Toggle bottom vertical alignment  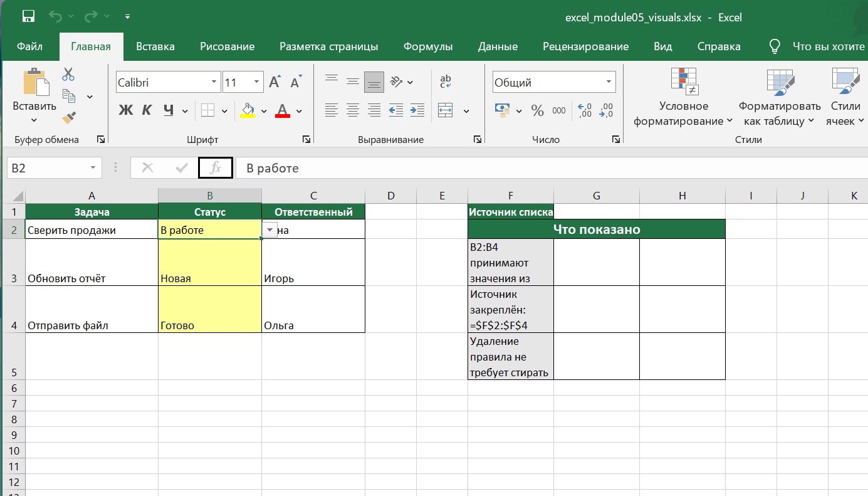[374, 82]
